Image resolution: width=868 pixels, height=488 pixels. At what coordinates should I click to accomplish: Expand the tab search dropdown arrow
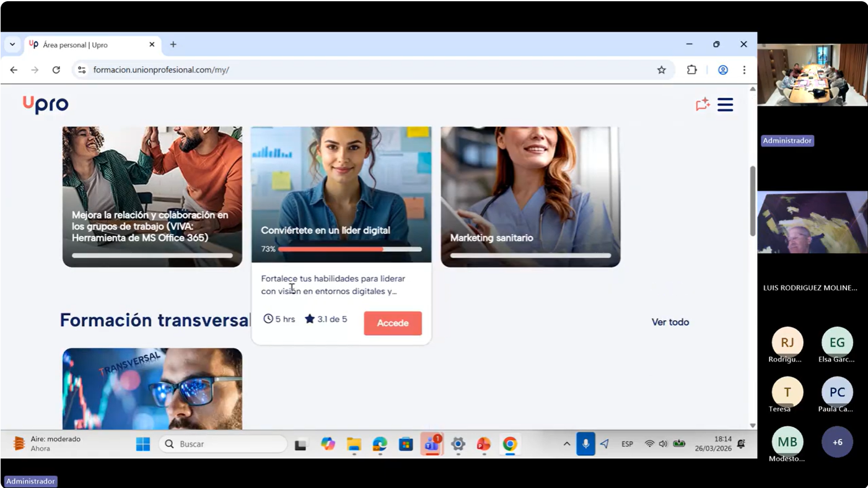(12, 45)
